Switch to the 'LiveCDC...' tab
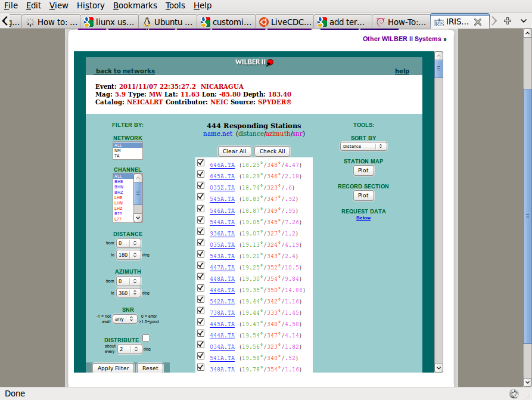Image resolution: width=532 pixels, height=400 pixels. point(284,22)
